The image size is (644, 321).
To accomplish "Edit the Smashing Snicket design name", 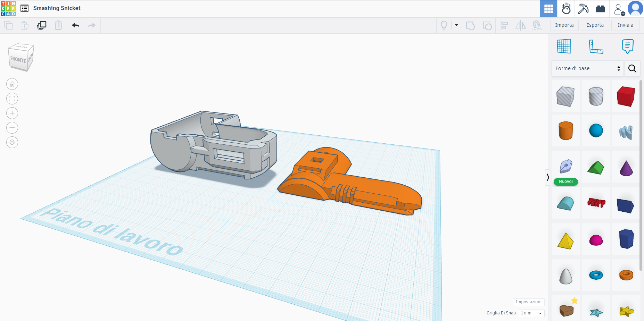I will tap(57, 8).
